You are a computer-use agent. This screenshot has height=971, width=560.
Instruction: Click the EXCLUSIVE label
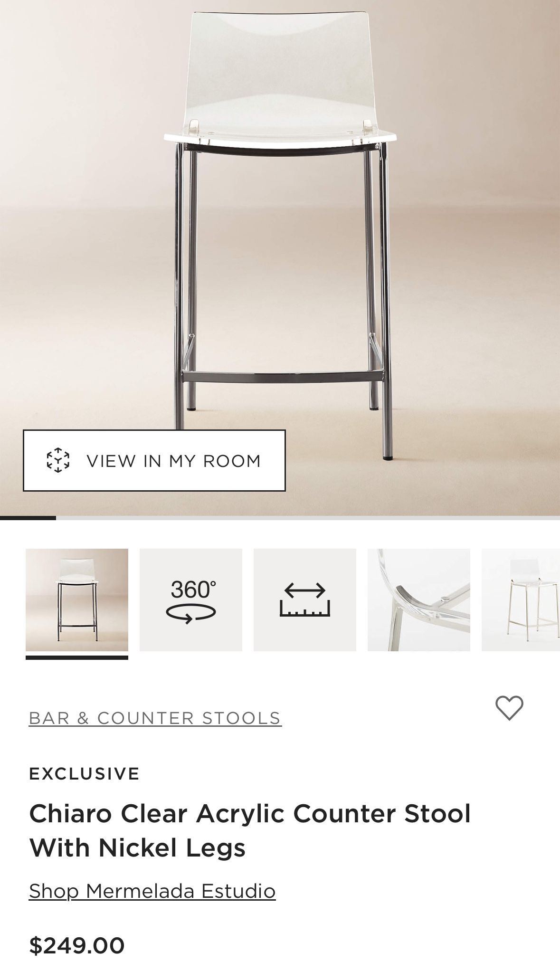[84, 774]
